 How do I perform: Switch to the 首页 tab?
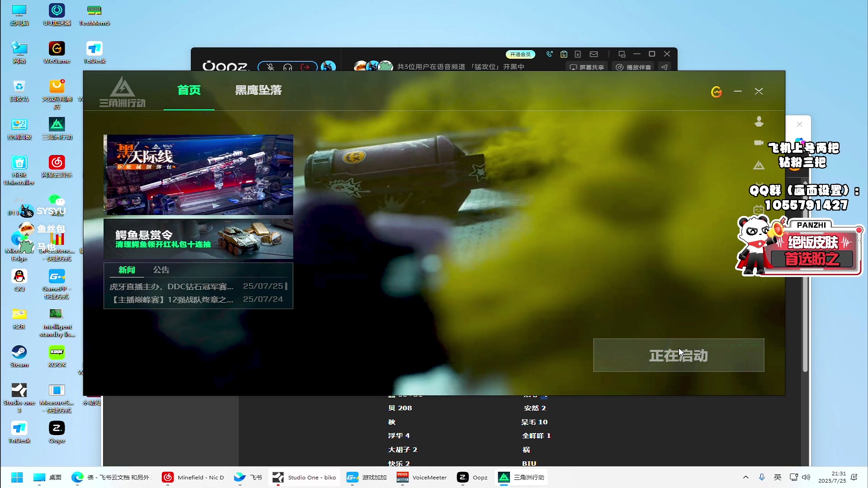pos(189,90)
